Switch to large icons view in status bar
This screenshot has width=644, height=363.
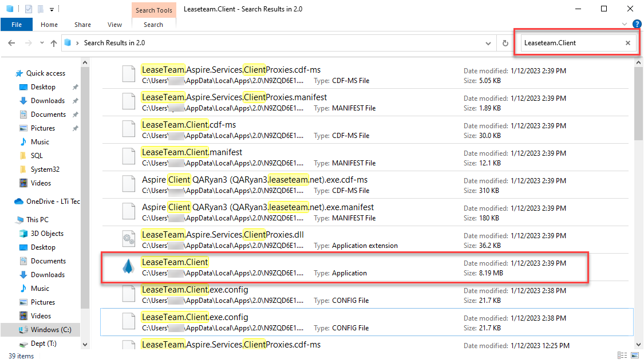(x=635, y=356)
